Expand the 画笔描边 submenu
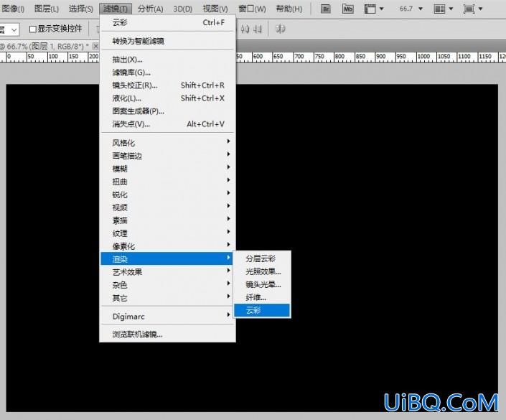 [x=167, y=155]
